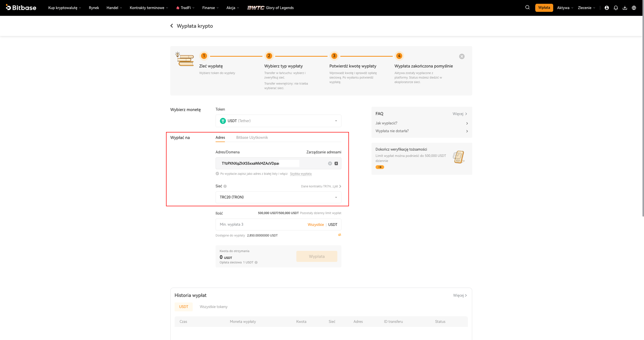Switch to Bitbase Użytkownik tab
Image resolution: width=644 pixels, height=340 pixels.
pos(252,138)
